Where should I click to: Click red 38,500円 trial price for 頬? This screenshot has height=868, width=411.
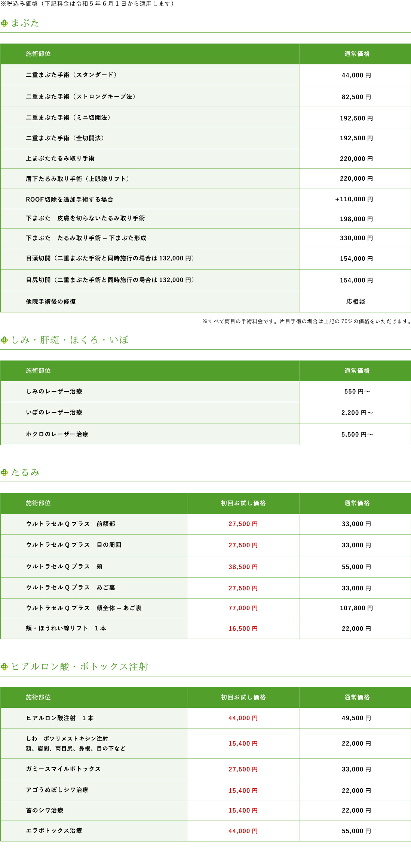tap(243, 567)
